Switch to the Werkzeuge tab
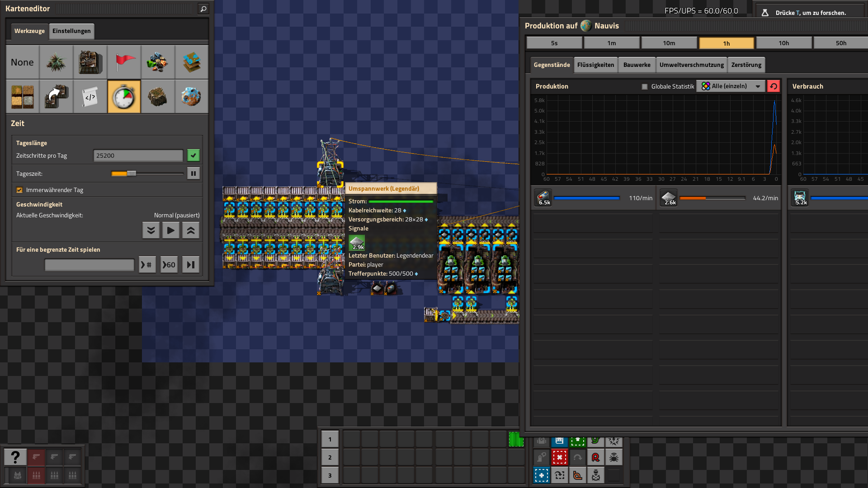868x488 pixels. pos(29,31)
